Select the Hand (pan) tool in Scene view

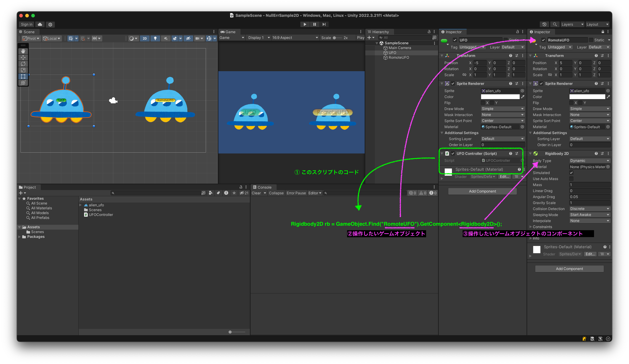(x=23, y=51)
